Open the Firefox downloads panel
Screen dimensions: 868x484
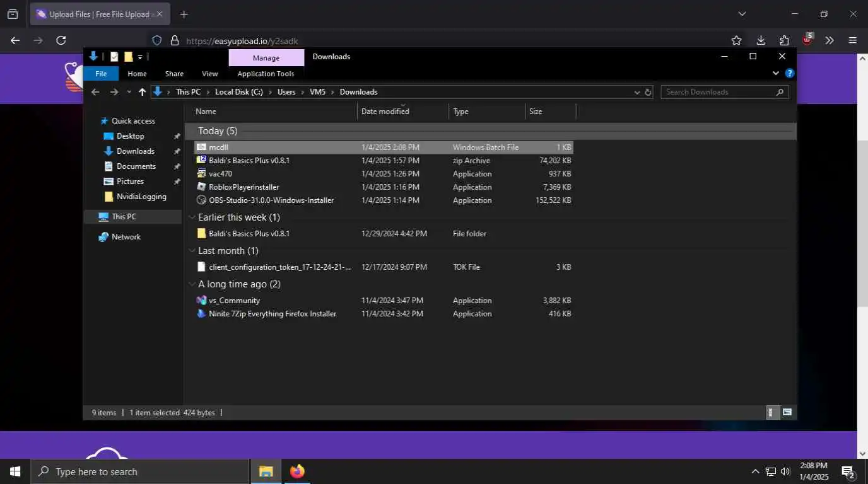[x=761, y=40]
